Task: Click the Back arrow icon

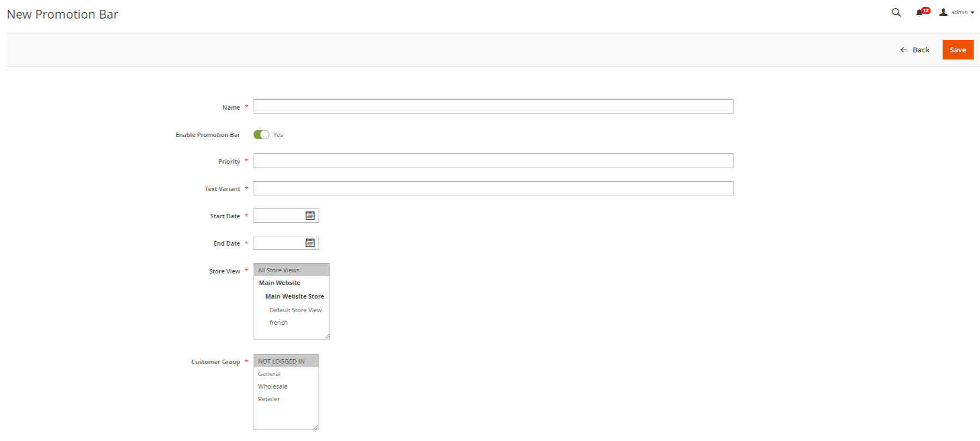Action: point(903,50)
